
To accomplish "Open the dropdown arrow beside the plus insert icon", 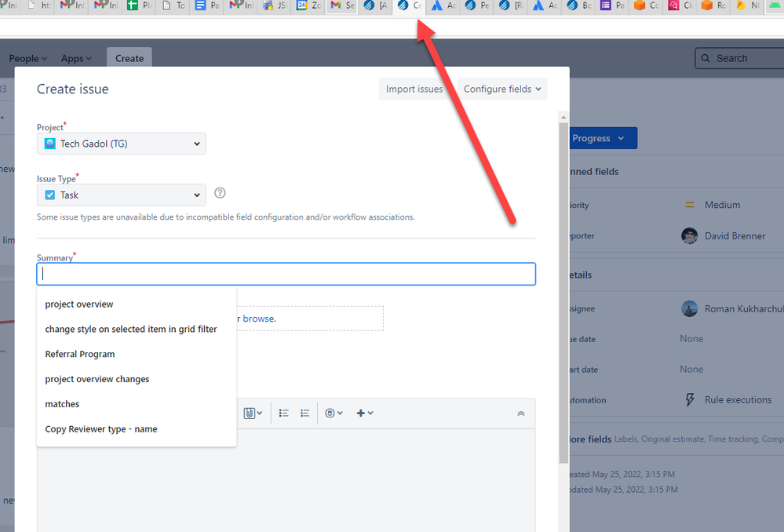I will [370, 413].
